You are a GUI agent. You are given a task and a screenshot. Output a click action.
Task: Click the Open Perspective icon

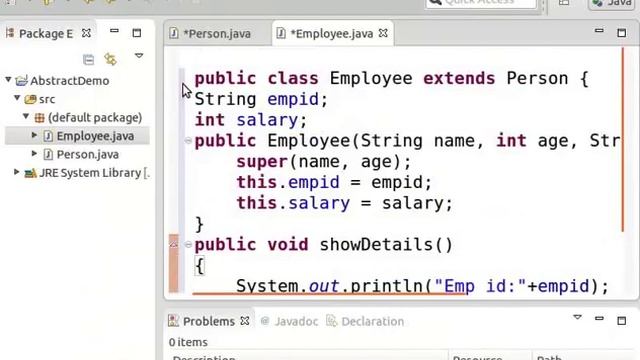(x=564, y=3)
